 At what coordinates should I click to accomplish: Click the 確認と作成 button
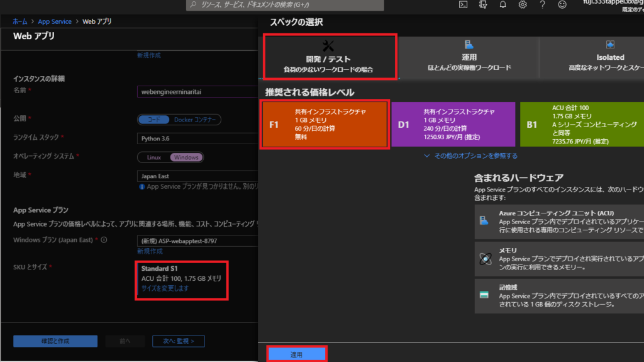[55, 341]
